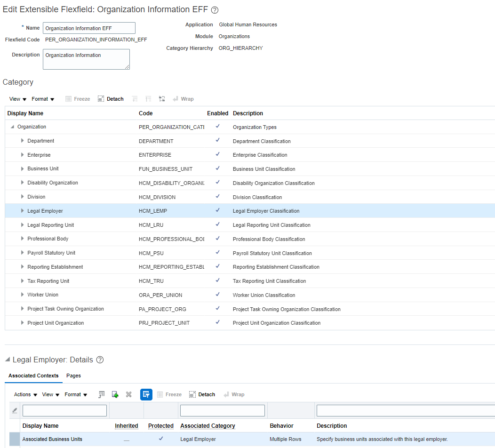
Task: Click the Freeze icon in the Category toolbar
Action: tap(77, 99)
